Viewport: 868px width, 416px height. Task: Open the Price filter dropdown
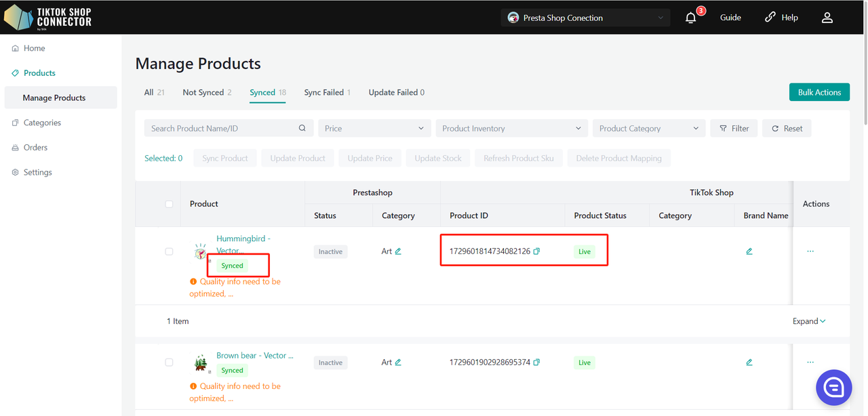[374, 128]
